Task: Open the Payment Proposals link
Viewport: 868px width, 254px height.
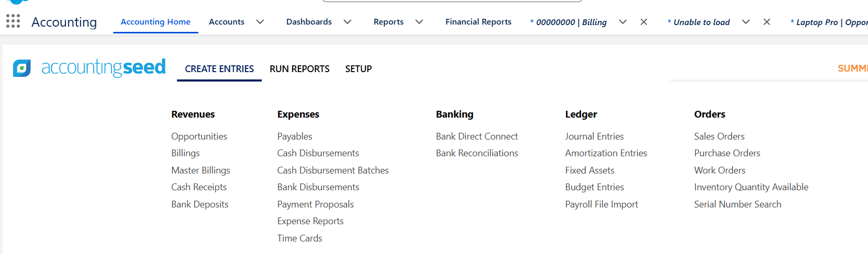Action: click(x=316, y=204)
